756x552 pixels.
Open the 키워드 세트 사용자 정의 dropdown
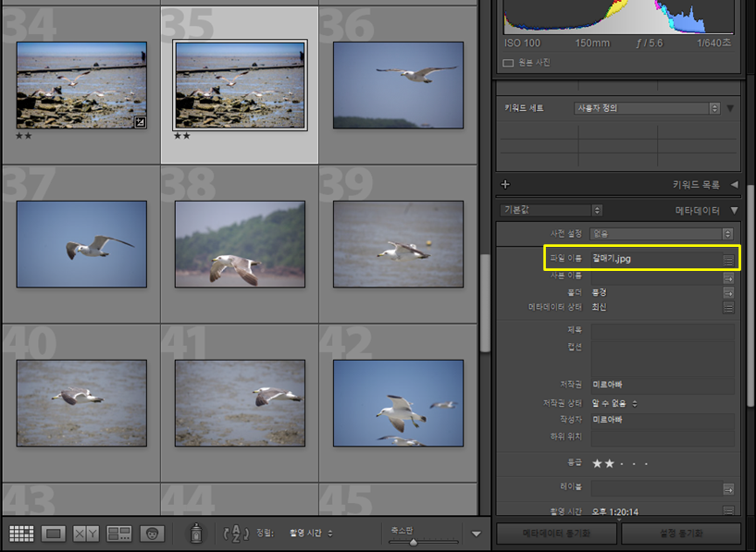[647, 108]
